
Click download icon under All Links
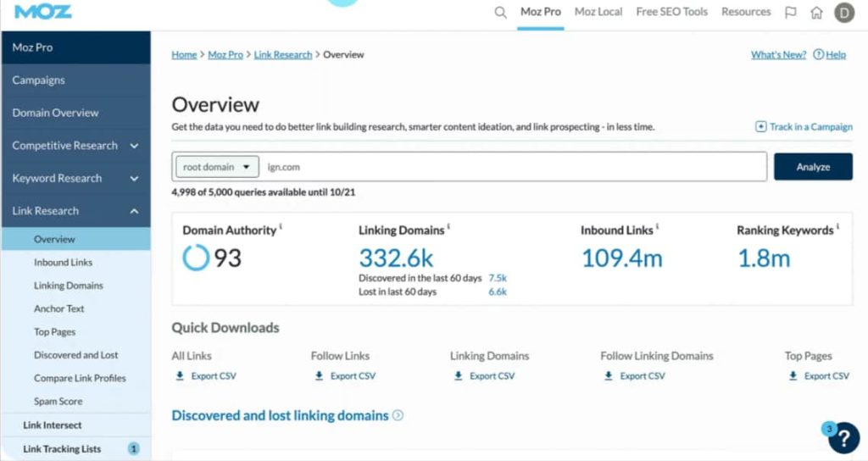point(180,375)
